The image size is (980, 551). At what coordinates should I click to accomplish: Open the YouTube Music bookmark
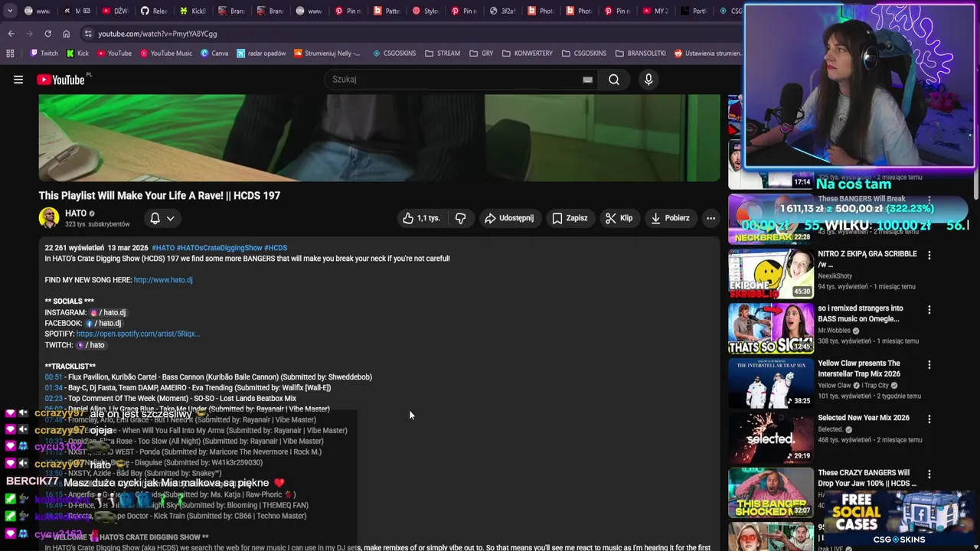[x=165, y=54]
